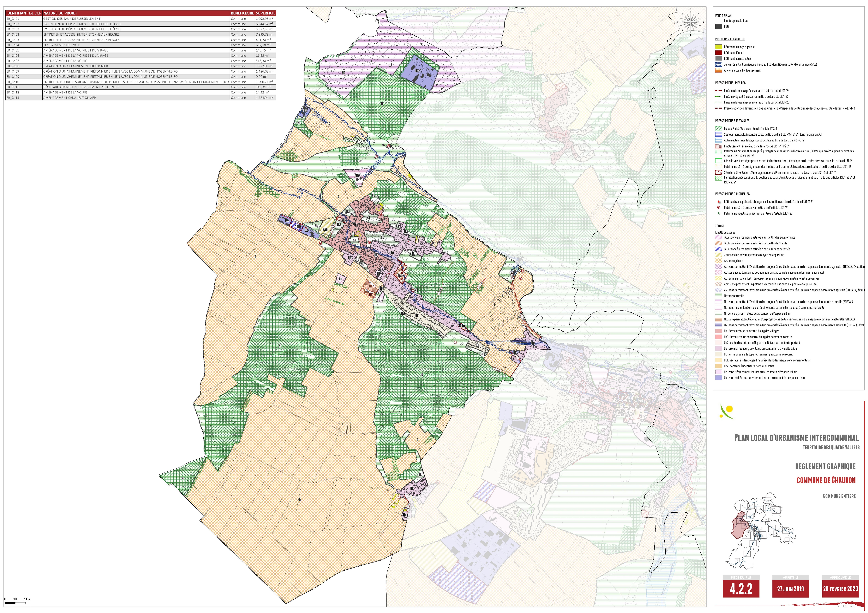The height and width of the screenshot is (613, 868).
Task: Click the Secteur inondable AZI legend symbol
Action: point(719,135)
